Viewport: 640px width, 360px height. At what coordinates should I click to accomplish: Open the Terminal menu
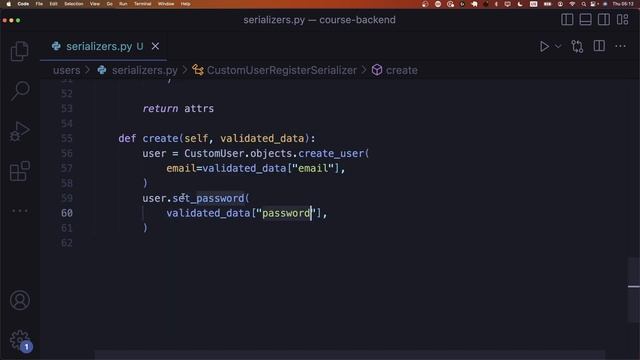[142, 4]
